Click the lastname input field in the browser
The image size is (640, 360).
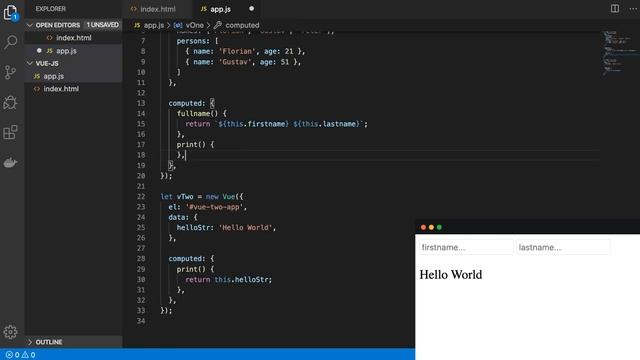point(563,247)
